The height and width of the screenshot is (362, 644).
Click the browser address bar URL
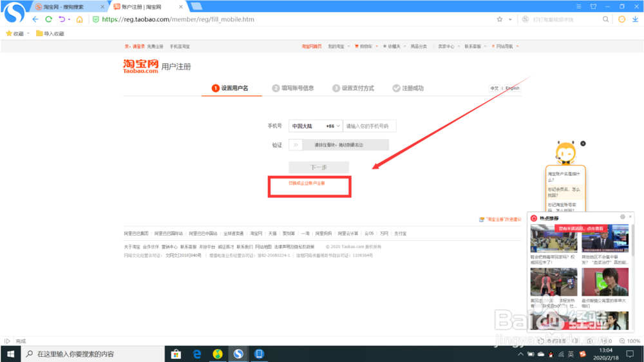point(178,19)
